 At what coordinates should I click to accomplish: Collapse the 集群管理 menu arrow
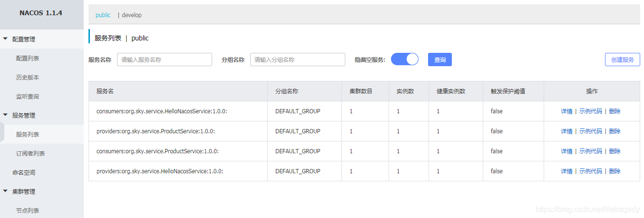(x=5, y=191)
